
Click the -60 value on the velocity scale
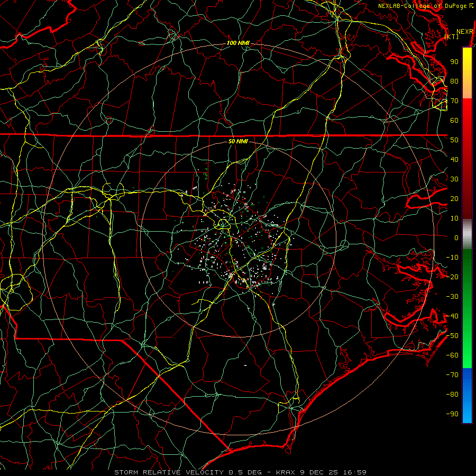coord(452,355)
